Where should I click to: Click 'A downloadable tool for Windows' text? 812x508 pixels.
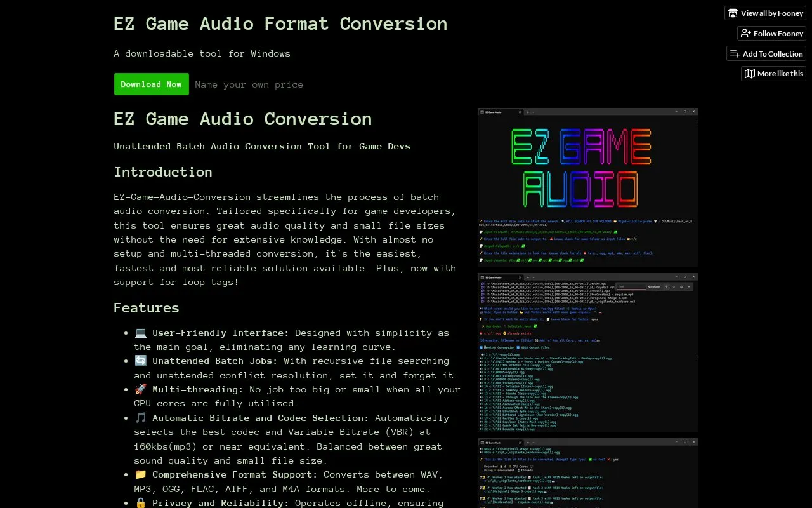(202, 53)
